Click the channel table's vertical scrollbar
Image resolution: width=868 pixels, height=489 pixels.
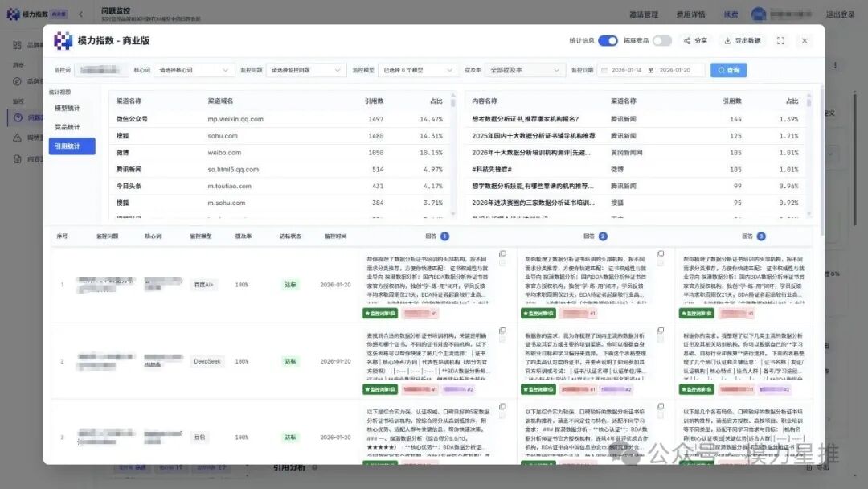pos(453,154)
